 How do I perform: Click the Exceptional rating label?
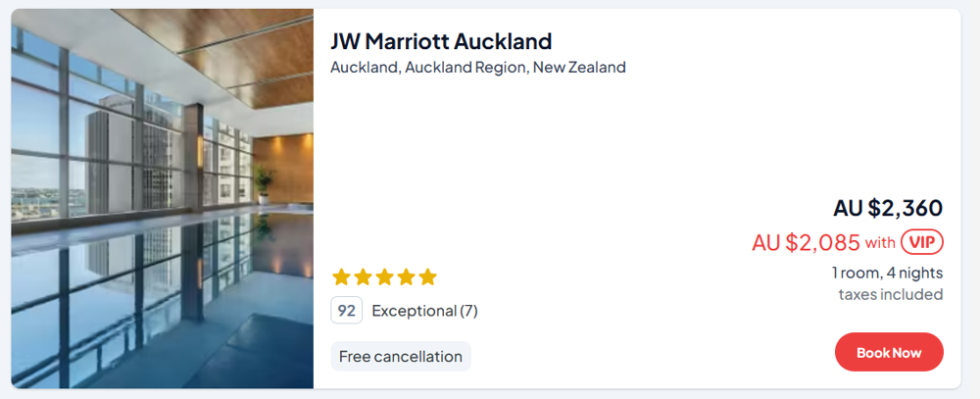point(414,311)
